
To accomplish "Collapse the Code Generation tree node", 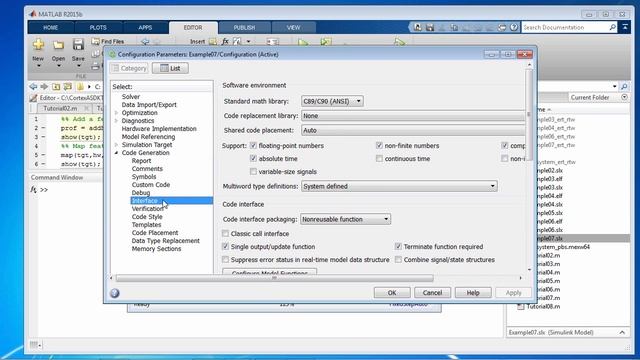I will coord(116,153).
